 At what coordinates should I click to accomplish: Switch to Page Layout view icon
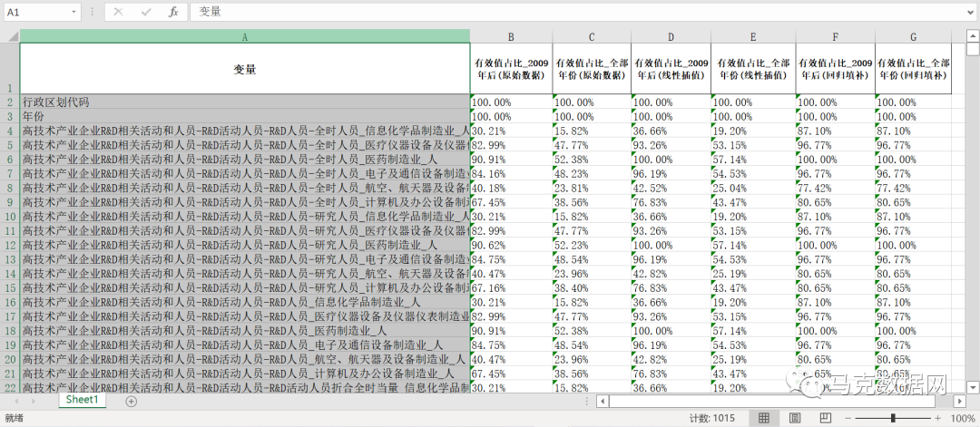click(x=794, y=418)
